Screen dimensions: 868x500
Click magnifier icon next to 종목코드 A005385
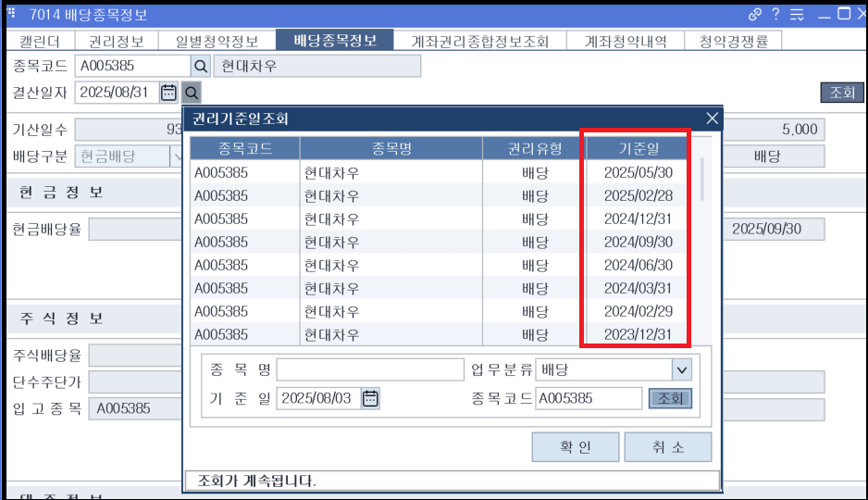click(201, 67)
